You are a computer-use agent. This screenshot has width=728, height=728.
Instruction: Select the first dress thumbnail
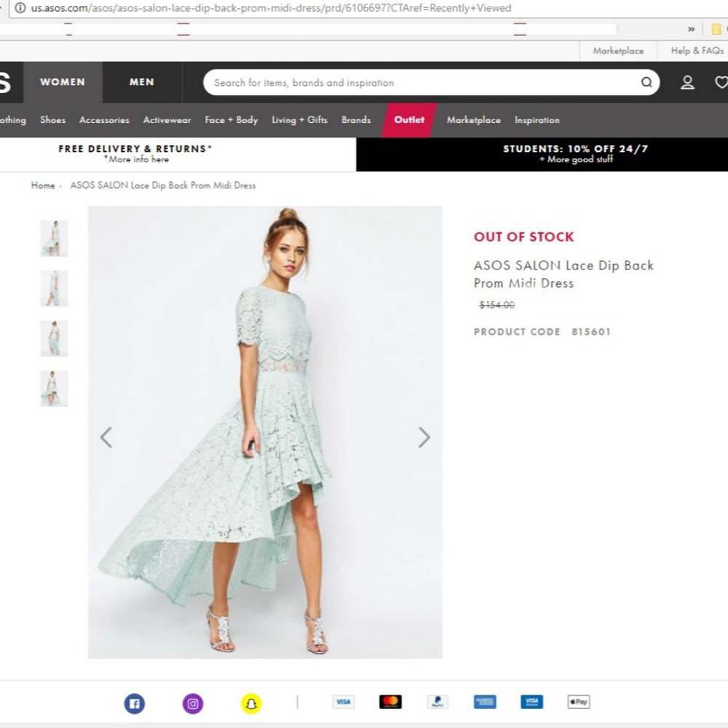tap(54, 238)
